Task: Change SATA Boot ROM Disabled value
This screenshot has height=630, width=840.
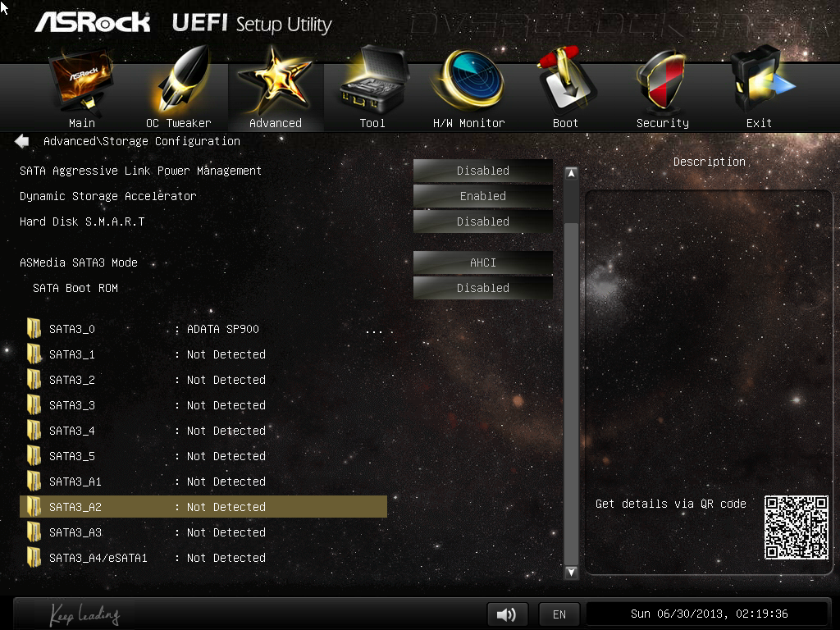Action: pos(482,288)
